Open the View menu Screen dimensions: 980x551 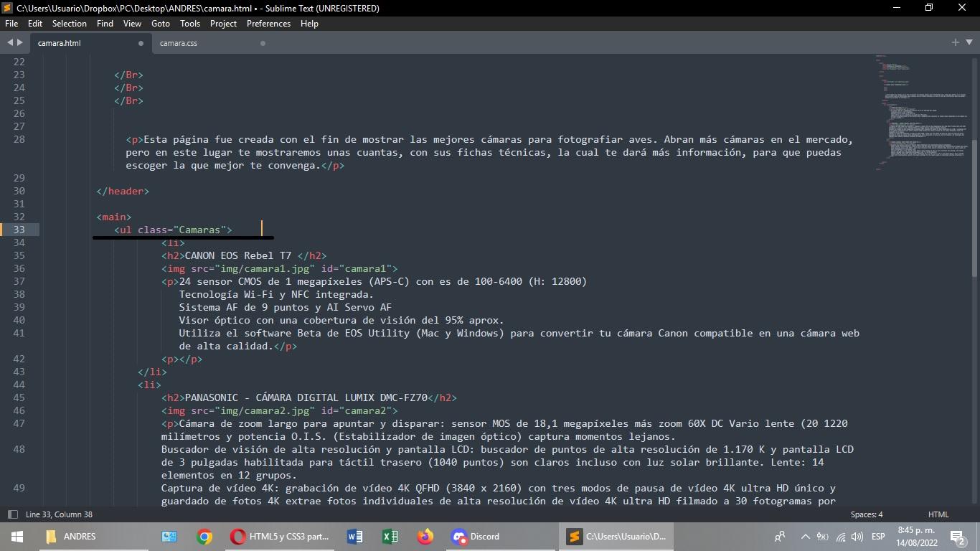point(132,24)
